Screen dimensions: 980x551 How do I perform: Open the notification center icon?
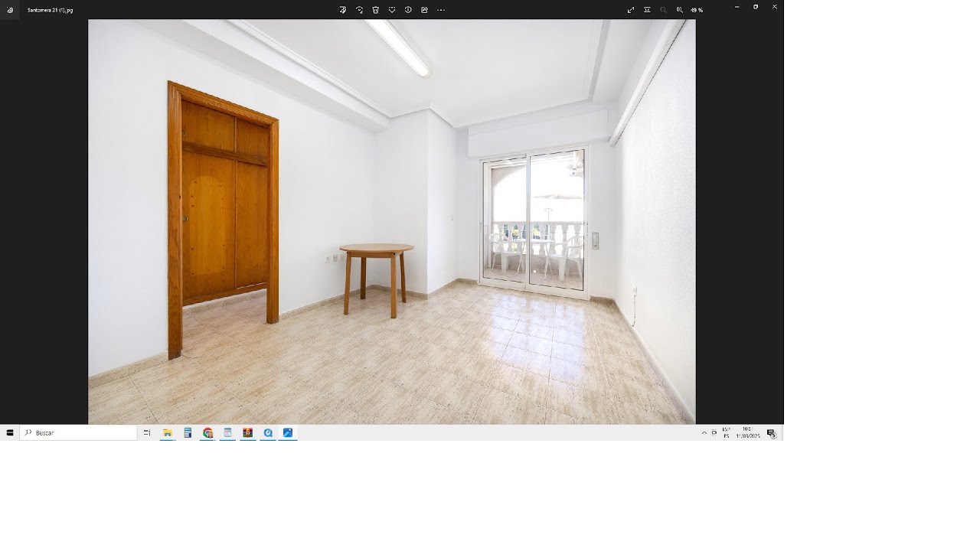tap(771, 433)
